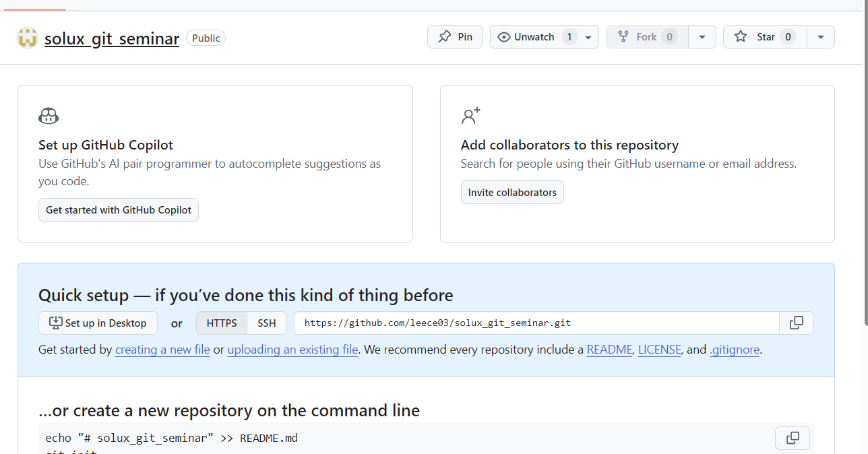Click the Fork button

647,37
